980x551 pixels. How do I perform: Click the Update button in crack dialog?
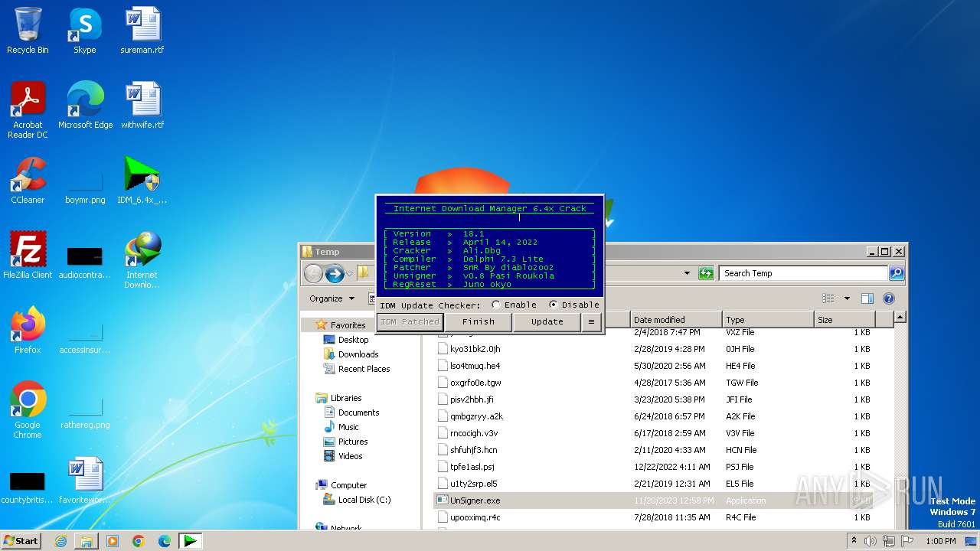pos(547,322)
